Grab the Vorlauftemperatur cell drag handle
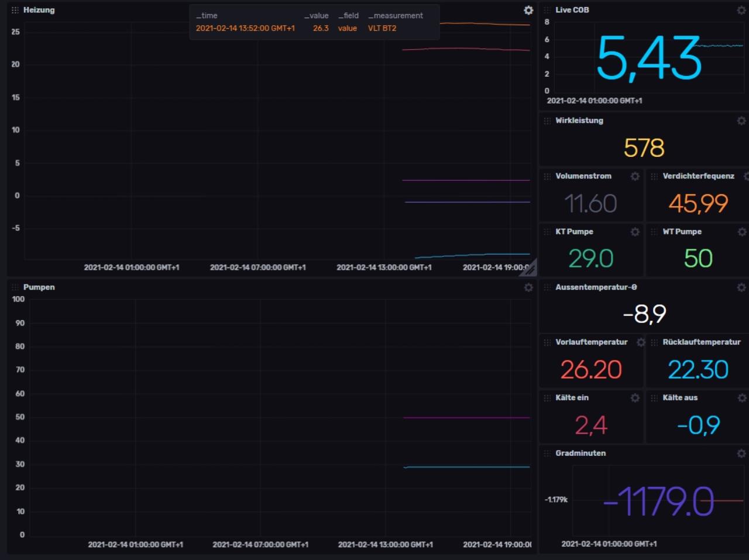 (x=547, y=342)
